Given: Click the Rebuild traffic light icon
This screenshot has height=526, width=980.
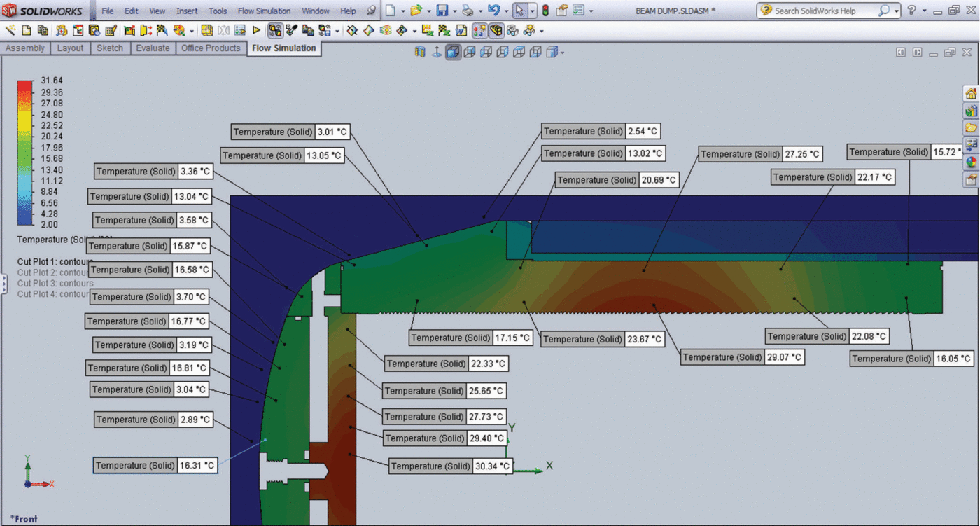Looking at the screenshot, I should coord(545,11).
